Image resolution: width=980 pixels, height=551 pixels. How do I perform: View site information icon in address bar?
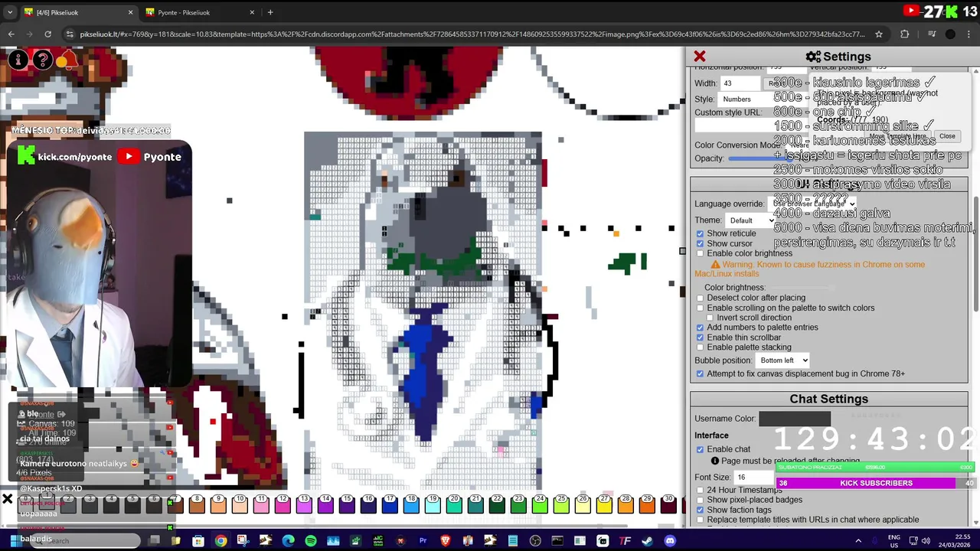click(x=70, y=34)
